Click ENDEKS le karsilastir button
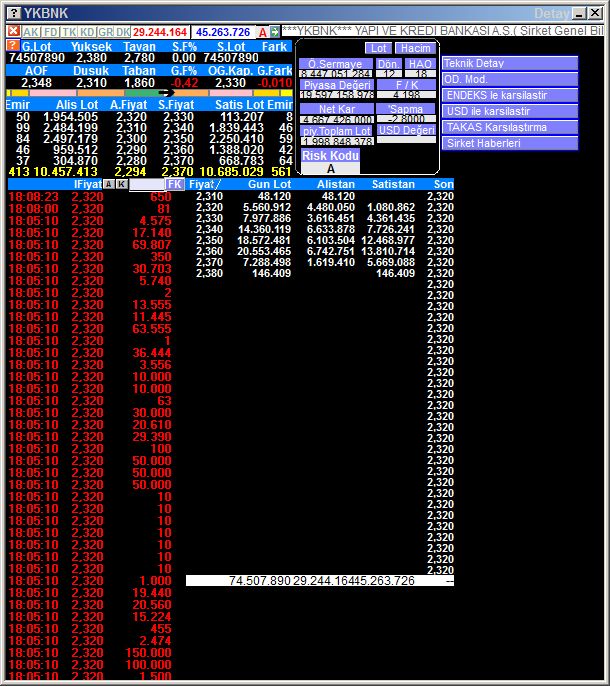Viewport: 610px width, 686px height. click(510, 95)
